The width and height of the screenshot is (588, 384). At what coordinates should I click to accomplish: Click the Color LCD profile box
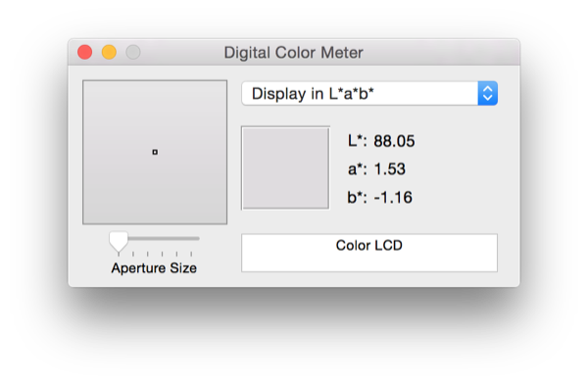(x=369, y=253)
